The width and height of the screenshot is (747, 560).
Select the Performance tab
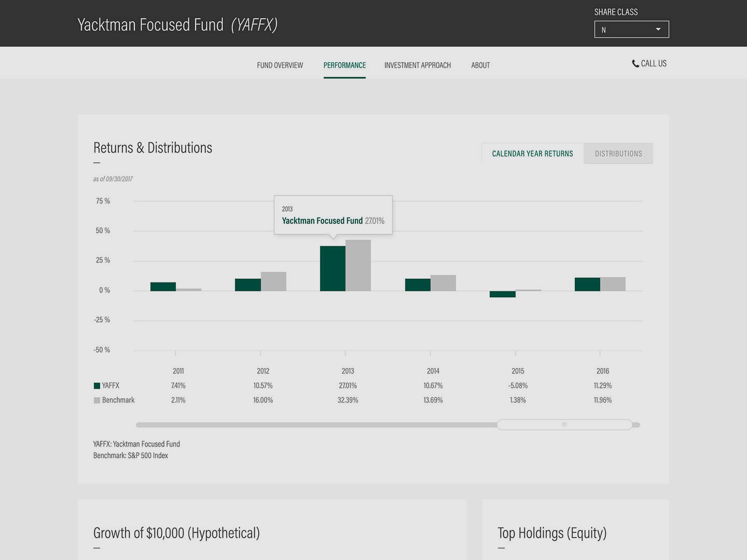(344, 65)
